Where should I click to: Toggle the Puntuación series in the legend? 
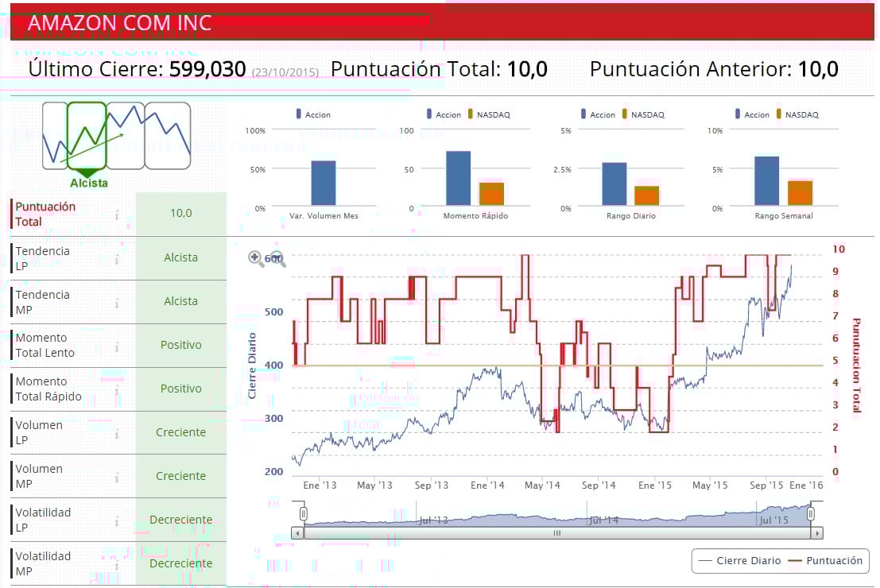click(x=825, y=560)
